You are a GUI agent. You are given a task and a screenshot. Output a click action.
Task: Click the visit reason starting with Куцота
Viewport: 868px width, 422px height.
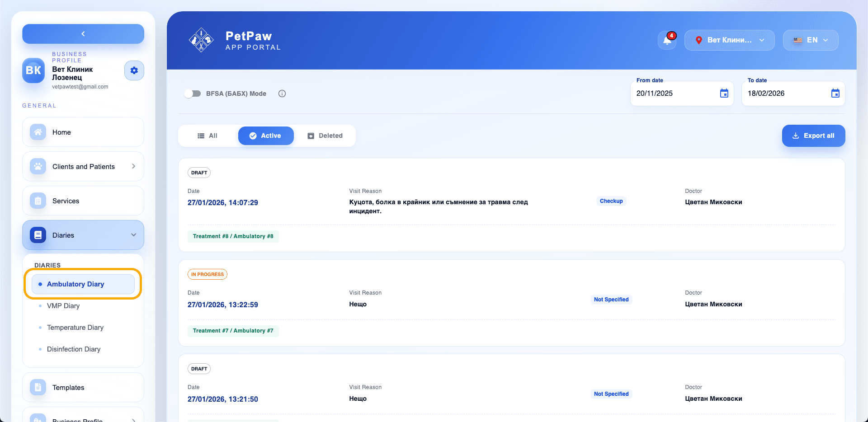click(439, 206)
